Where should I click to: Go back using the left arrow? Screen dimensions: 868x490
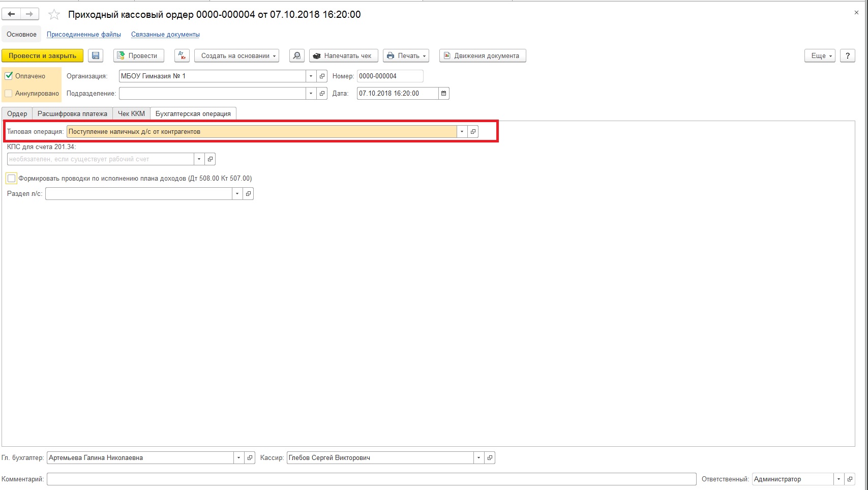(11, 14)
